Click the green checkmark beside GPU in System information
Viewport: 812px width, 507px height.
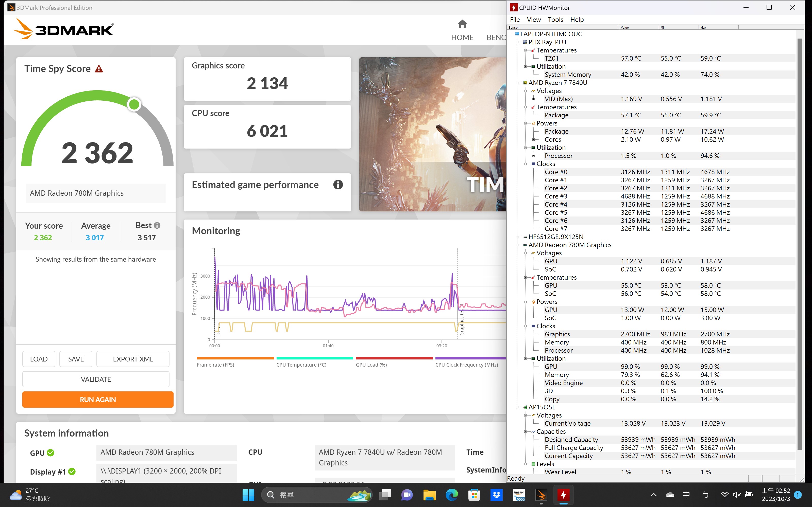(x=51, y=453)
